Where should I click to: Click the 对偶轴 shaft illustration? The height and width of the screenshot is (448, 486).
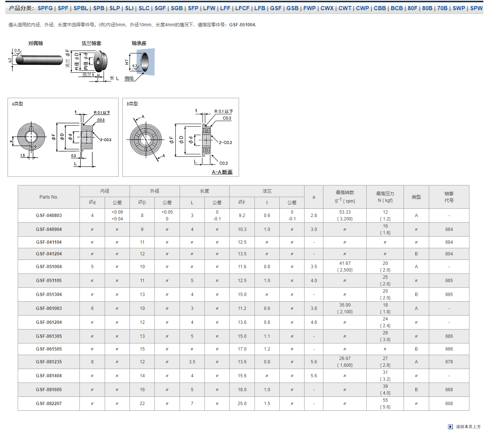point(36,59)
